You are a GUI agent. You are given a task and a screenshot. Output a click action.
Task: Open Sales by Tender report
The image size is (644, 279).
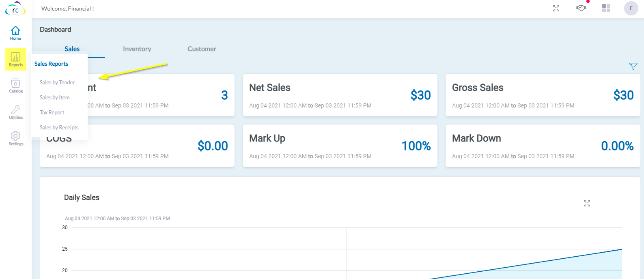click(x=57, y=82)
